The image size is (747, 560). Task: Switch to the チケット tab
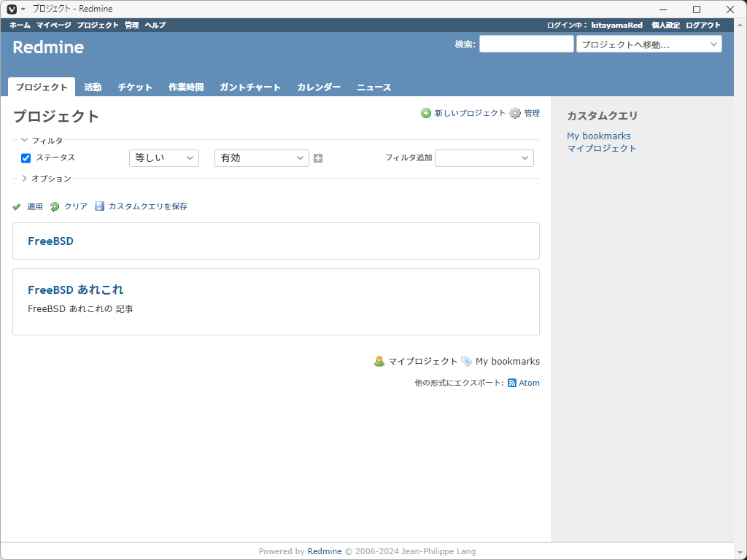(135, 87)
